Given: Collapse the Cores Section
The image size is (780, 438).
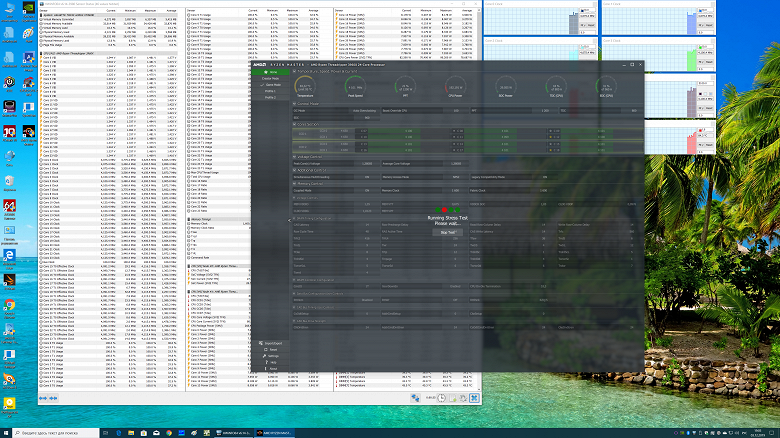Looking at the screenshot, I should 294,124.
